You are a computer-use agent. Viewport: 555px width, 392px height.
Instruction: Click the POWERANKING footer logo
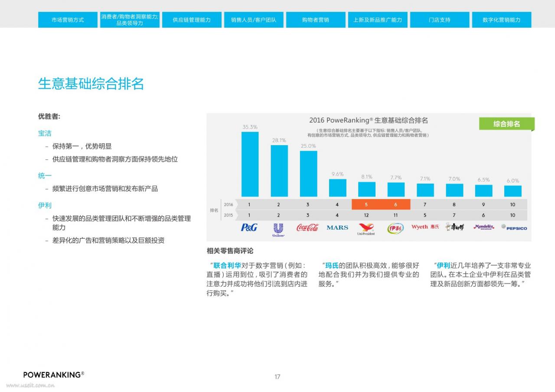(54, 375)
